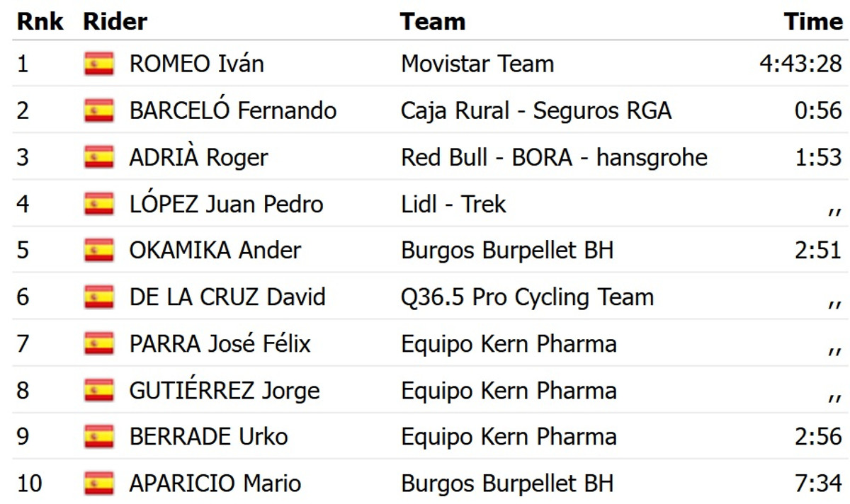Viewport: 850px width, 504px height.
Task: Click the flag icon next to BARCELÓ Fernando
Action: [98, 110]
